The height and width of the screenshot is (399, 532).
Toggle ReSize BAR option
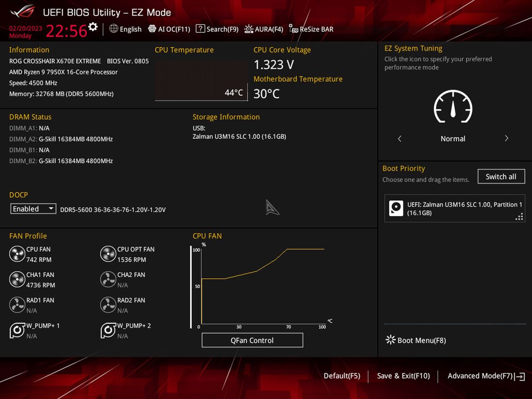[x=311, y=29]
